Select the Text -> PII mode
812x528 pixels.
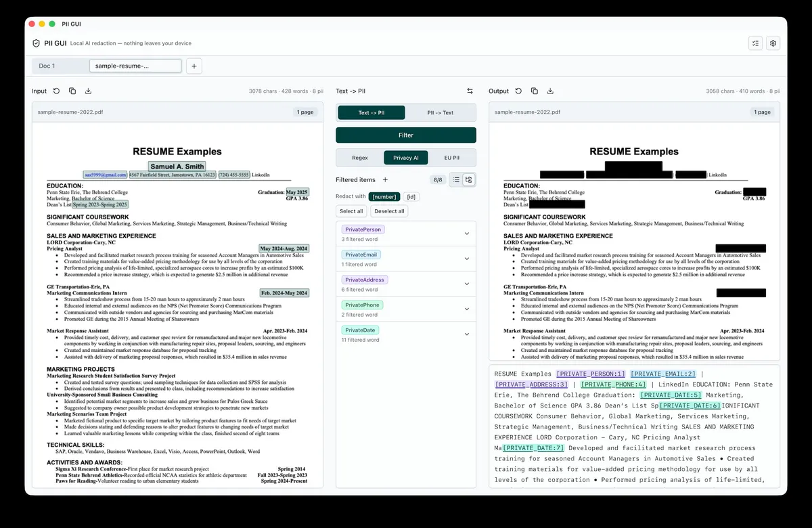pyautogui.click(x=371, y=112)
